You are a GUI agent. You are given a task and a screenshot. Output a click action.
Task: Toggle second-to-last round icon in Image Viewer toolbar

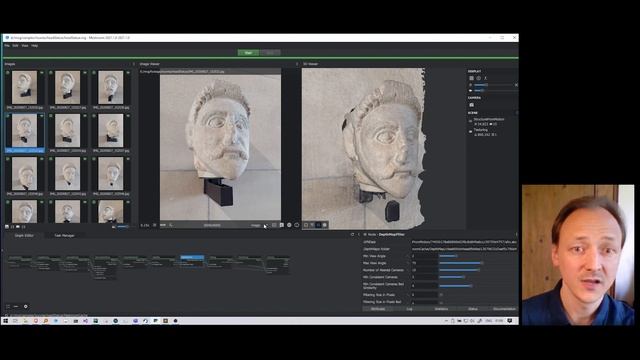tap(289, 225)
